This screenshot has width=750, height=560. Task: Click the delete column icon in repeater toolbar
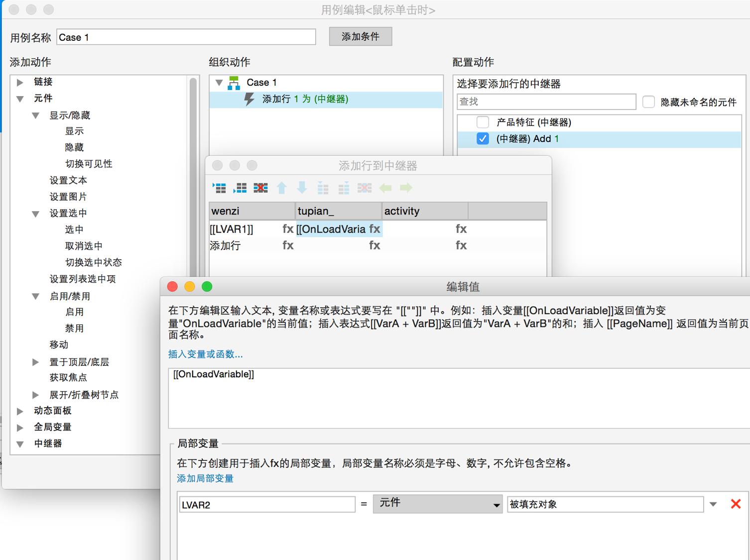click(x=365, y=188)
